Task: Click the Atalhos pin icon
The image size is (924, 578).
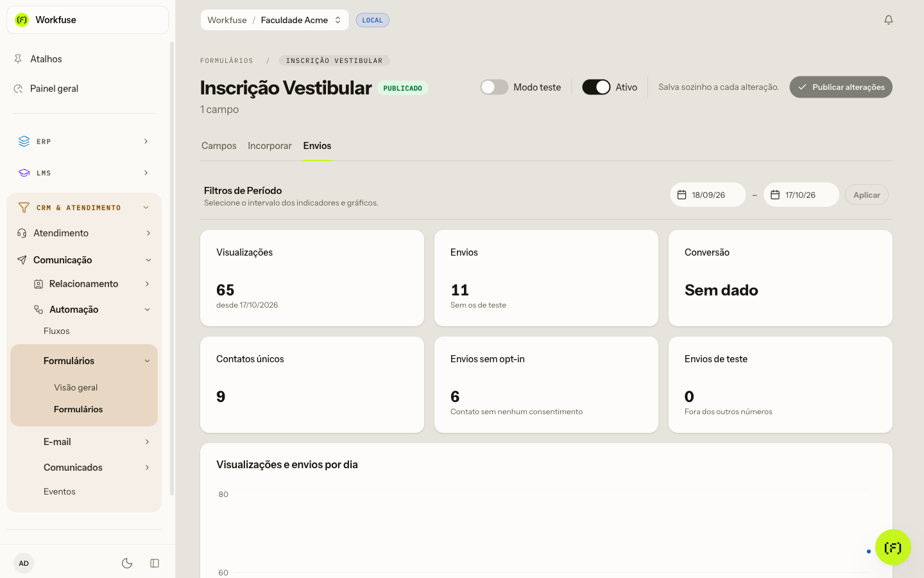Action: pos(18,59)
